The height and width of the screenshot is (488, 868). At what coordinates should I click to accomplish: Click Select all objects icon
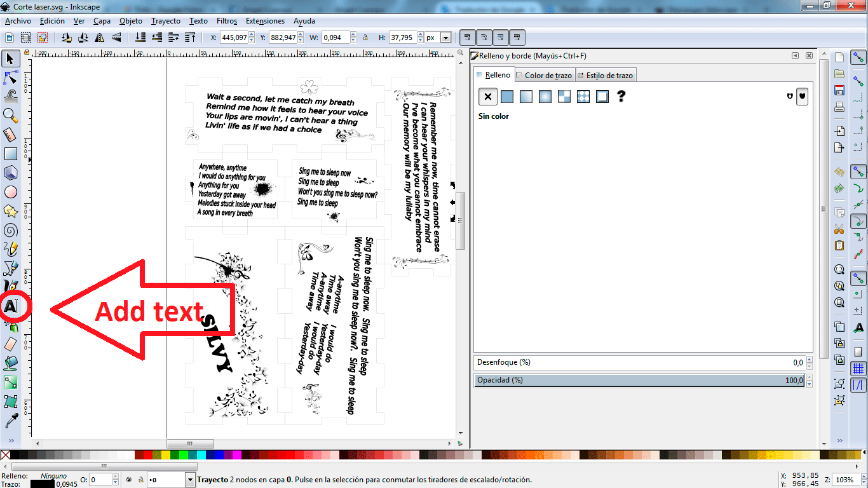point(10,37)
